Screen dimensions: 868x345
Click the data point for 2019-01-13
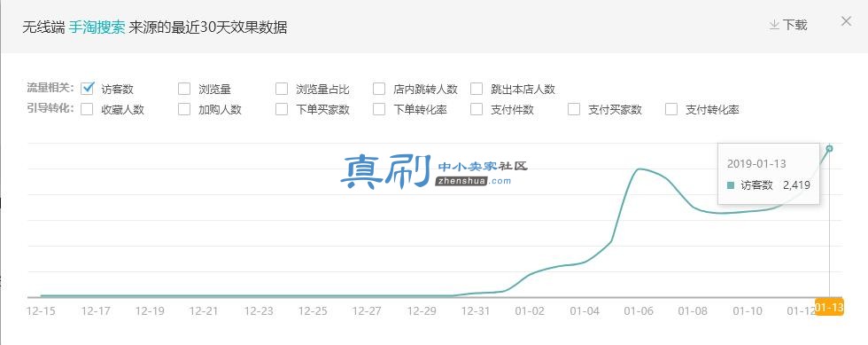(x=829, y=148)
